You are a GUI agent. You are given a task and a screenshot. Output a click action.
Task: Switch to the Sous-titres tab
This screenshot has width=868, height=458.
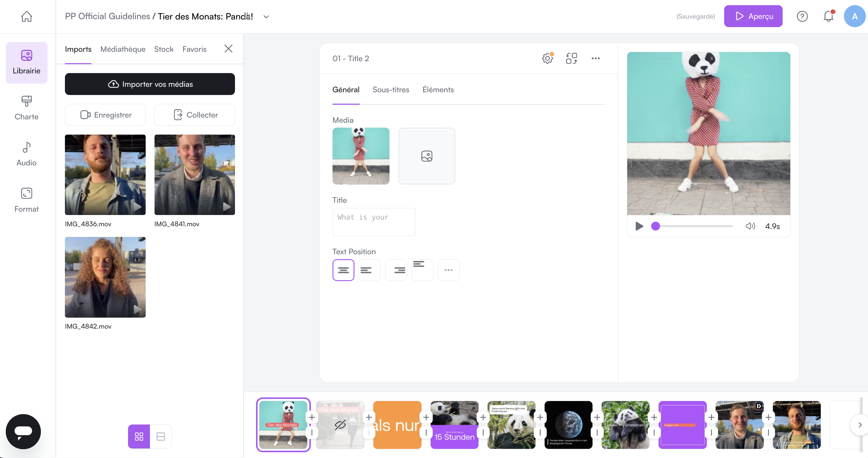point(390,90)
